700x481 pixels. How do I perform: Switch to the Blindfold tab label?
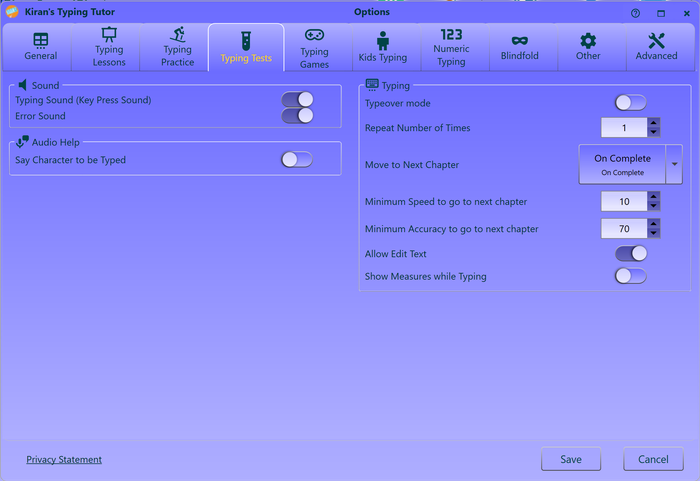click(x=520, y=56)
